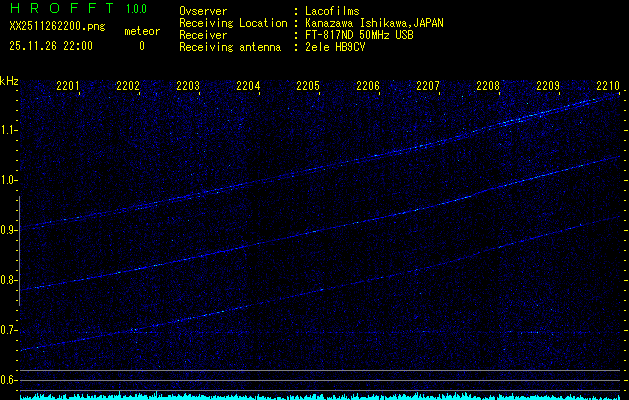Screen dimensions: 629x400
Task: Click the 2201 time marker
Action: [69, 86]
